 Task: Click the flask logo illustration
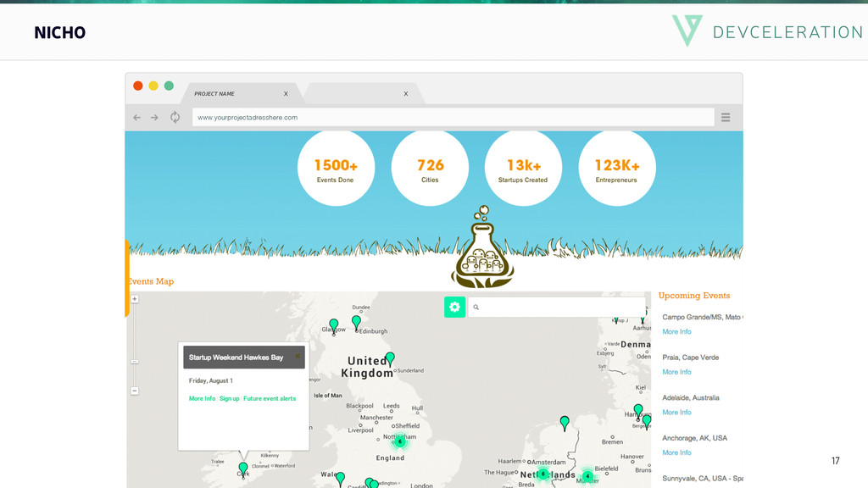[x=482, y=247]
